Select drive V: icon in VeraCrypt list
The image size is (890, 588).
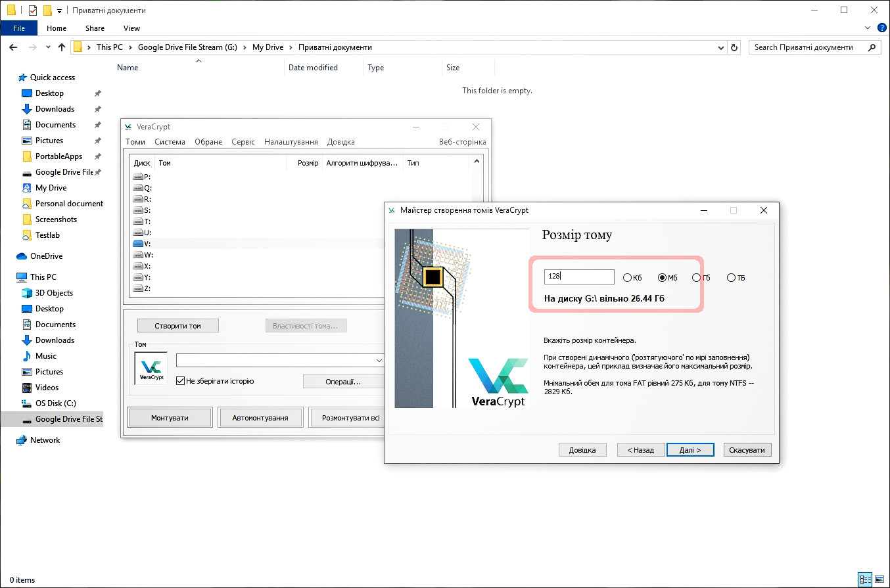[x=138, y=244]
